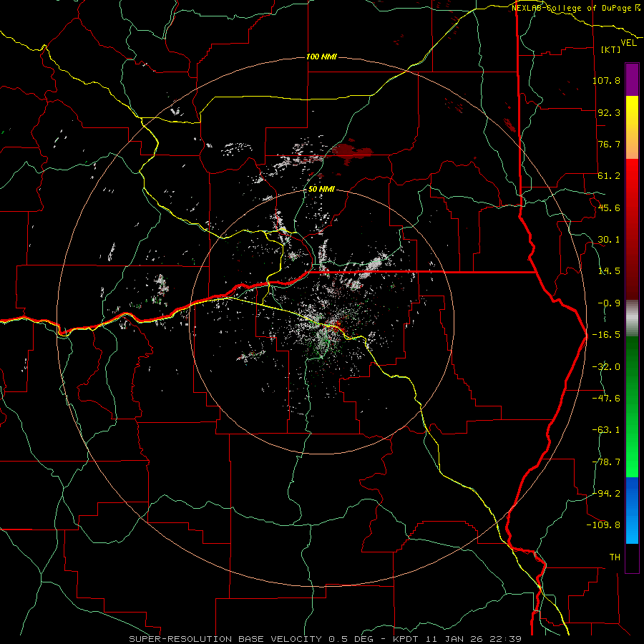Screen dimensions: 644x644
Task: Select the 107.8 legend value
Action: pyautogui.click(x=606, y=80)
